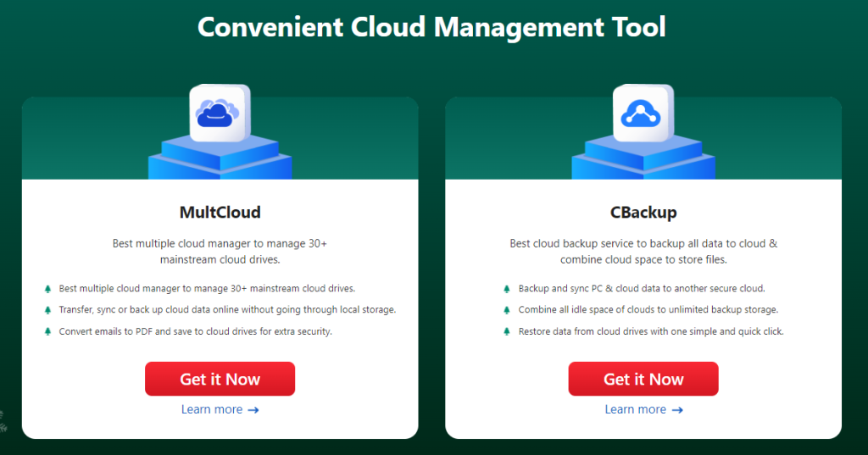The image size is (868, 455).
Task: Click the tree bullet beside 'Combine all idle space'
Action: point(507,310)
